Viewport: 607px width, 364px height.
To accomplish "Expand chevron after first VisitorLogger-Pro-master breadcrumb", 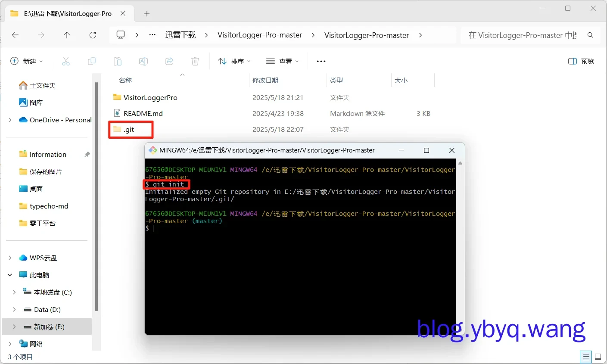I will point(313,35).
